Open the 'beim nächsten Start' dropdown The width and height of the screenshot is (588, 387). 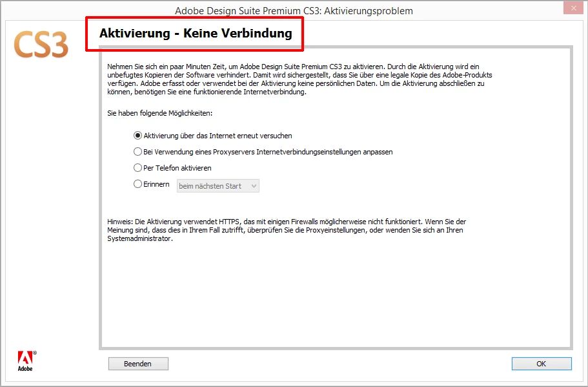tap(218, 186)
